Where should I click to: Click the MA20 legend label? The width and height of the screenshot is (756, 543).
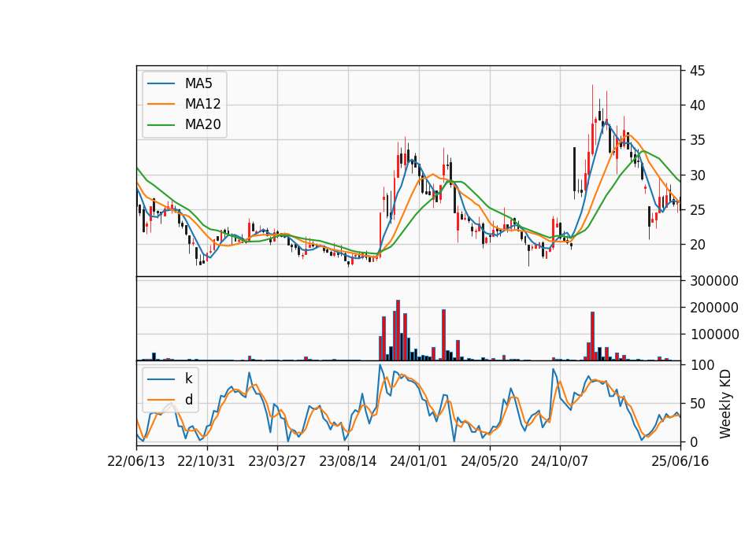point(202,125)
